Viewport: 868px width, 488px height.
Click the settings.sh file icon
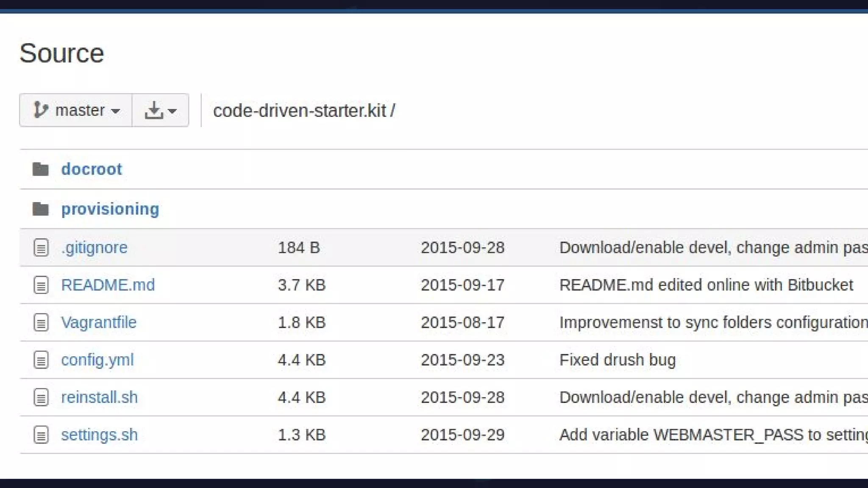click(x=41, y=435)
